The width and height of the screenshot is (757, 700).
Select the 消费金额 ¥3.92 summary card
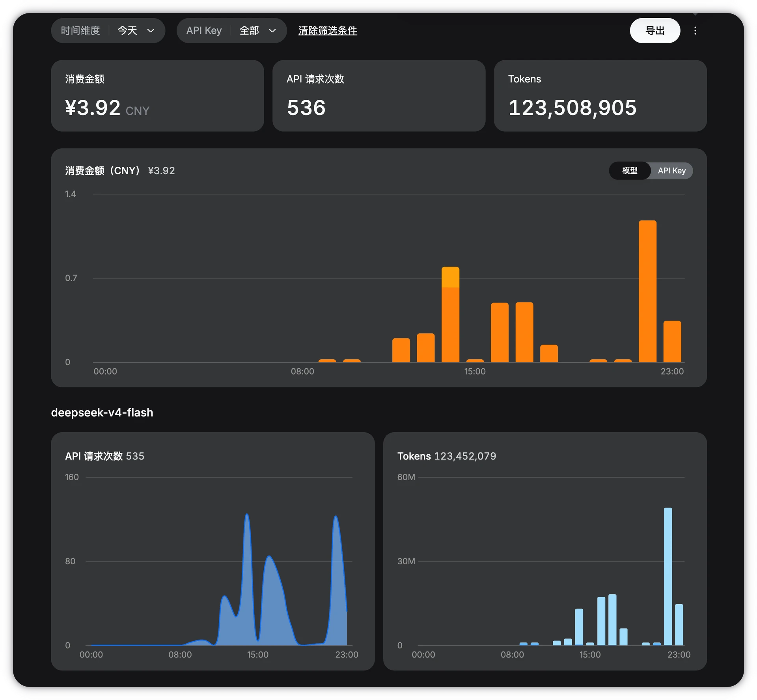click(x=157, y=95)
